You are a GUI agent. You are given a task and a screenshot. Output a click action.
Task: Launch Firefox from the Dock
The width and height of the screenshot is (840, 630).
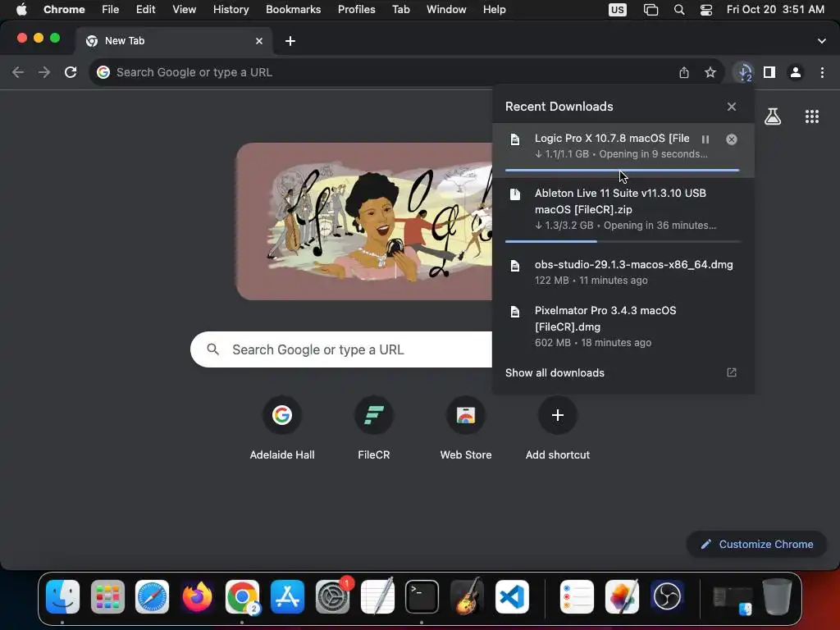[x=197, y=597]
